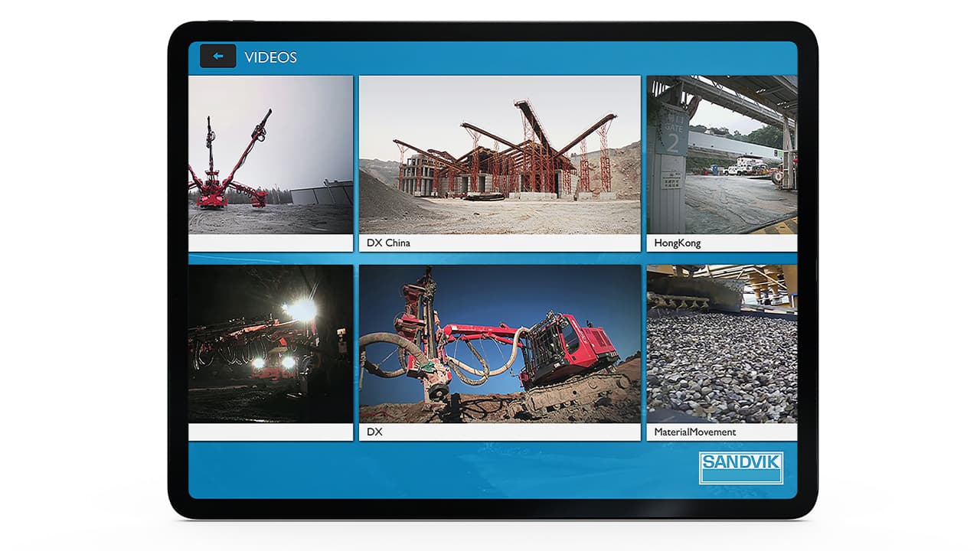Click the DX caption bar text

coord(374,432)
